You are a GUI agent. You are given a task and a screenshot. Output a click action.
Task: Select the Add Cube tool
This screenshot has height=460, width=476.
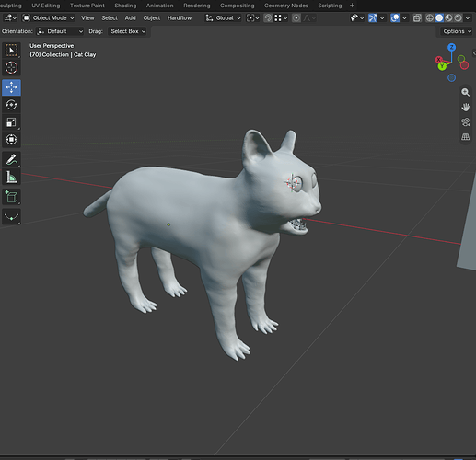pos(11,197)
